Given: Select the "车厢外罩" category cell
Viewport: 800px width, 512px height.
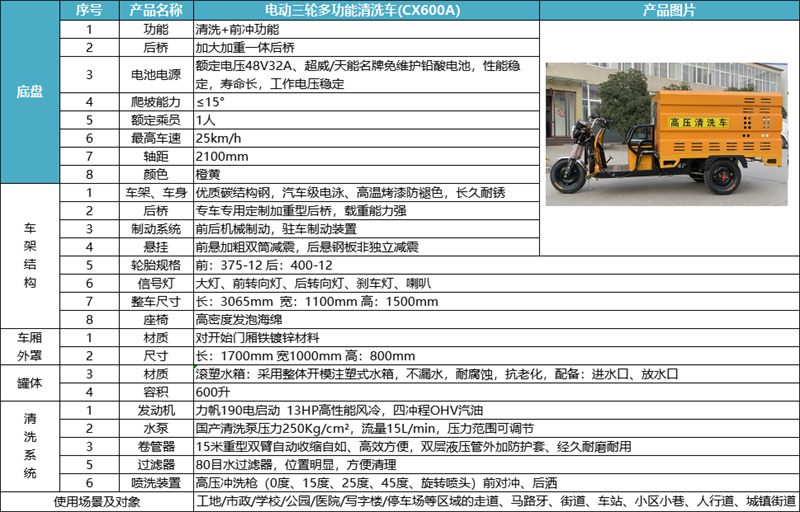Looking at the screenshot, I should point(30,345).
